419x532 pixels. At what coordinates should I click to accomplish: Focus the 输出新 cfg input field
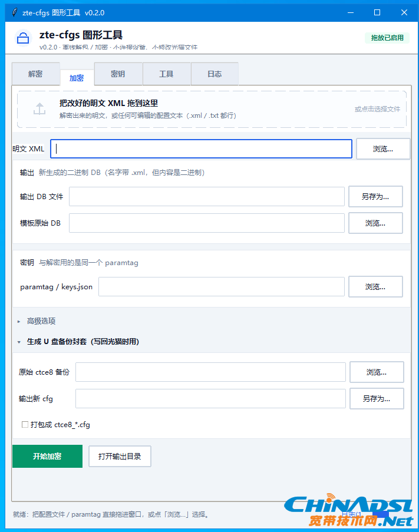pos(210,399)
